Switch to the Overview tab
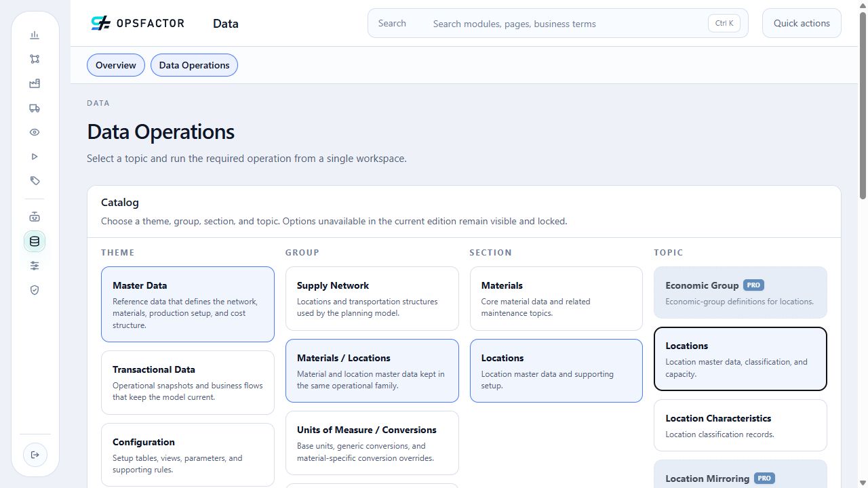This screenshot has height=488, width=868. [116, 65]
